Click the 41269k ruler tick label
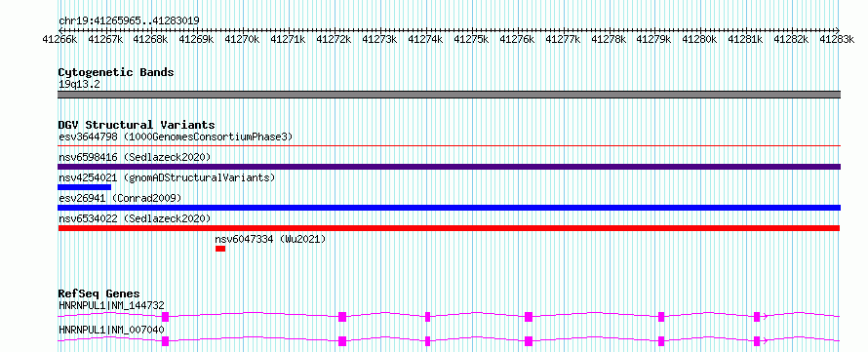The width and height of the screenshot is (868, 352). [196, 39]
